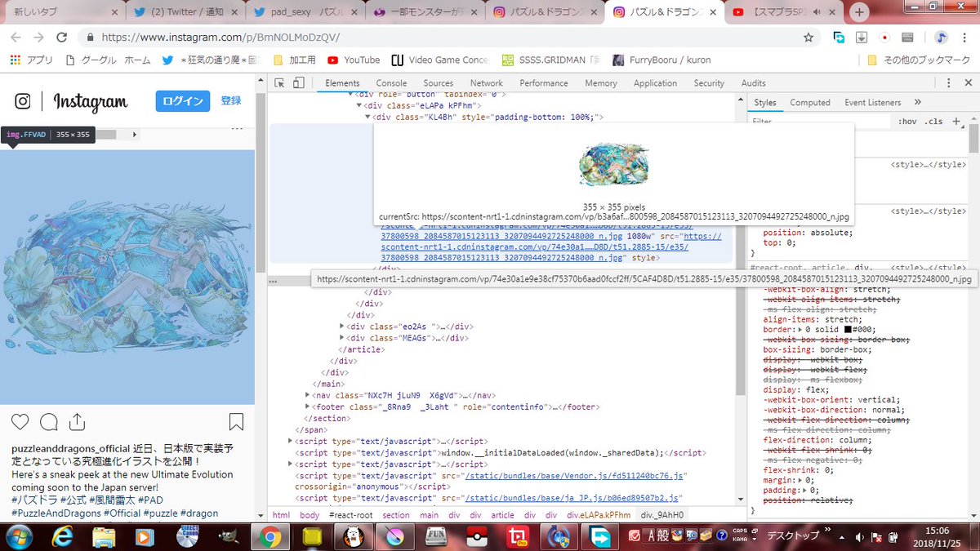980x551 pixels.
Task: Save the post with the bookmark icon
Action: coord(236,422)
